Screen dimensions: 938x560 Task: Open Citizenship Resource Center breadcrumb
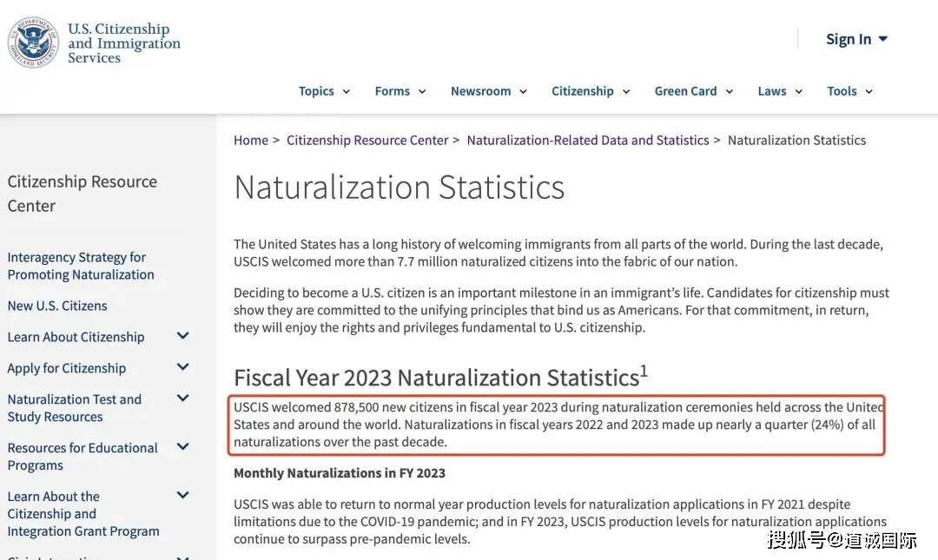coord(367,140)
